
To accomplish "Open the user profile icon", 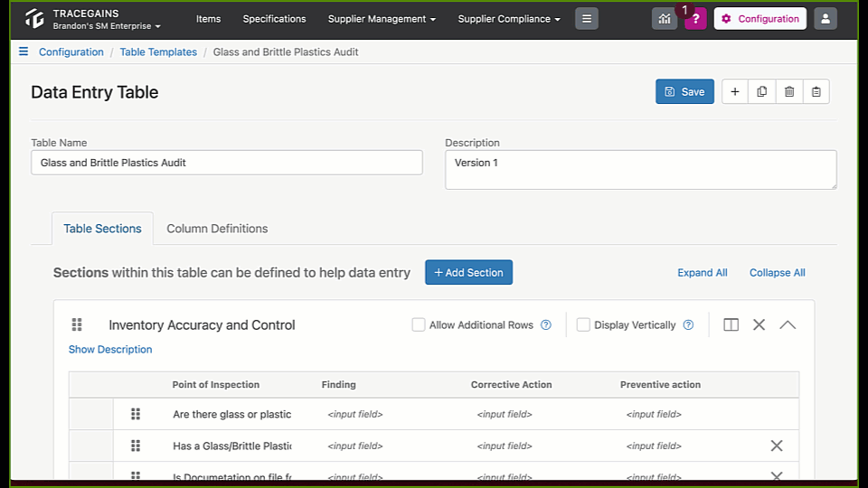I will (826, 19).
